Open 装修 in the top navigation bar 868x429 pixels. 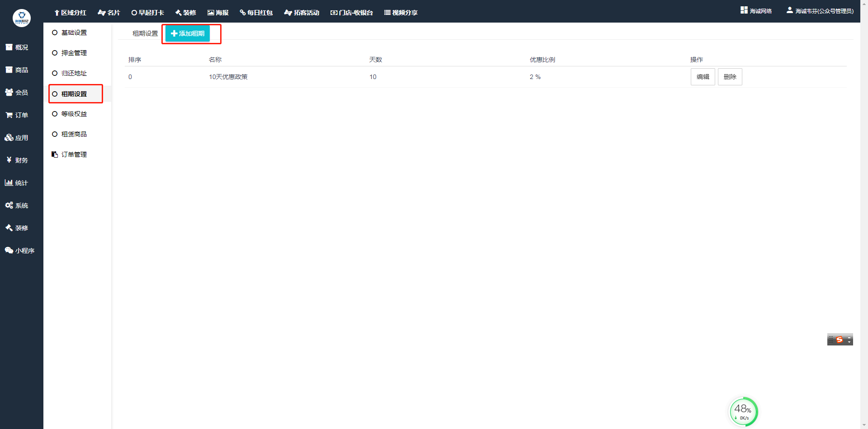[186, 13]
